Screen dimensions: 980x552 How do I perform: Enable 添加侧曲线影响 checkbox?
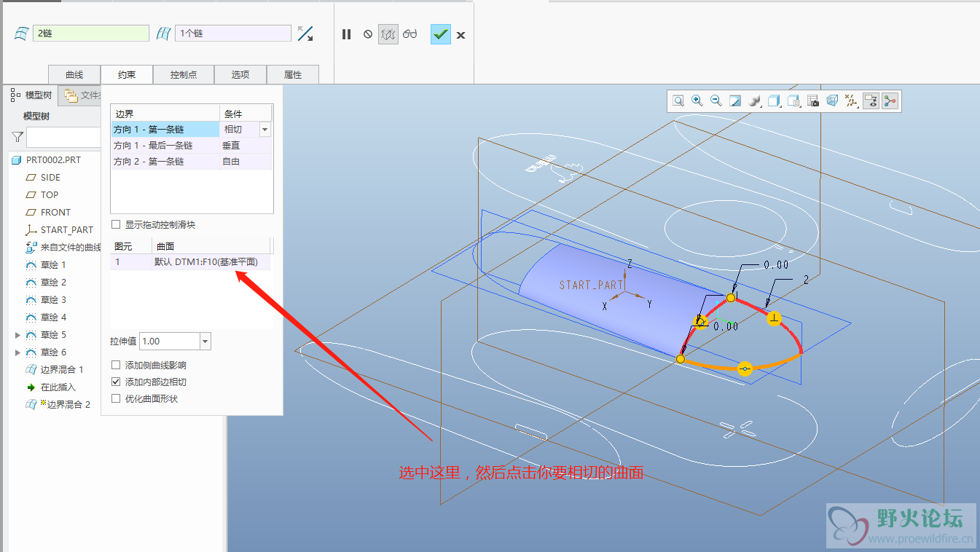click(x=116, y=365)
